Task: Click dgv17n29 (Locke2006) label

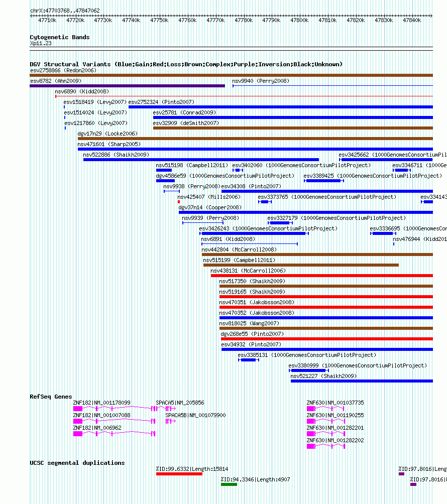Action: [107, 134]
